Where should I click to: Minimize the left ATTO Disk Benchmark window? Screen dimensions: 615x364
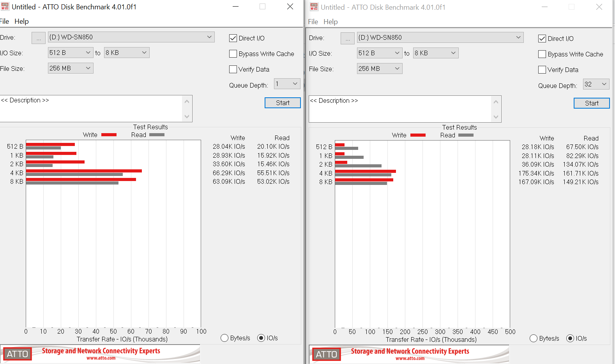[x=235, y=7]
